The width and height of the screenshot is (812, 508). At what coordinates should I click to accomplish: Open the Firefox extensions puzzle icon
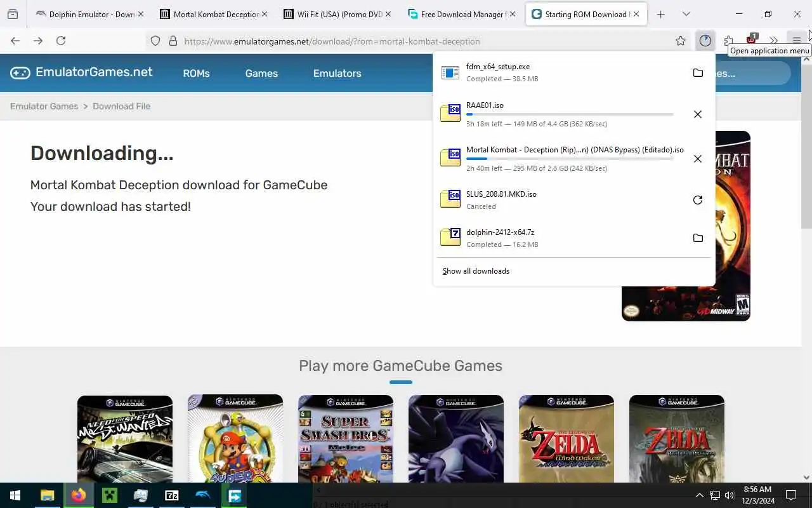point(728,41)
